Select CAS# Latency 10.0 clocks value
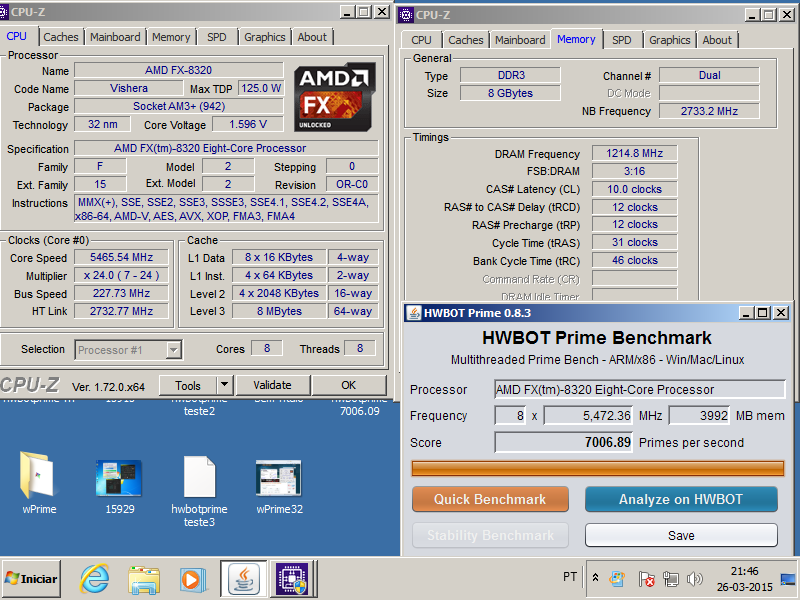The height and width of the screenshot is (600, 800). pos(635,189)
